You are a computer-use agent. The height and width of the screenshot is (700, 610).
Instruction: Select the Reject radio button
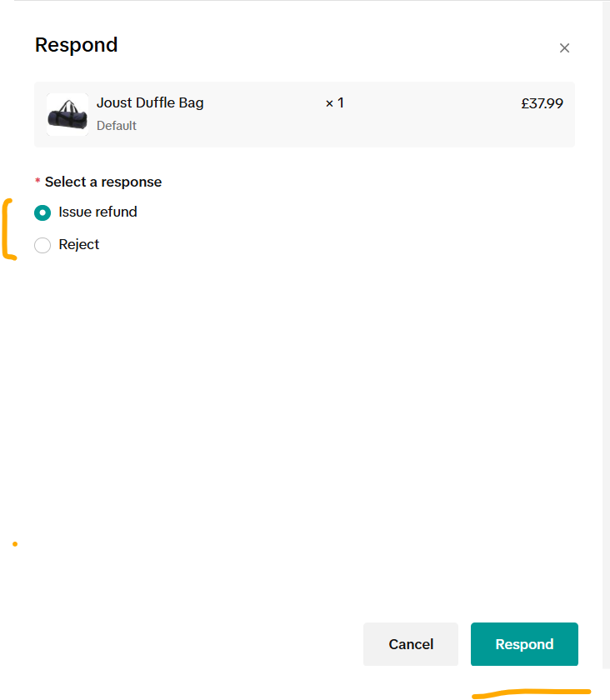point(42,245)
